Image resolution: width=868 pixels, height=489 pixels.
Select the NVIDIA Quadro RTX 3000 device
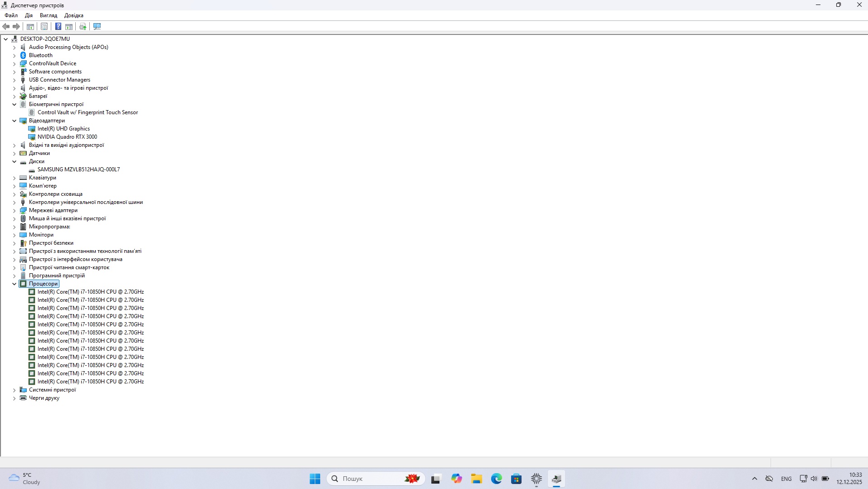pyautogui.click(x=67, y=137)
